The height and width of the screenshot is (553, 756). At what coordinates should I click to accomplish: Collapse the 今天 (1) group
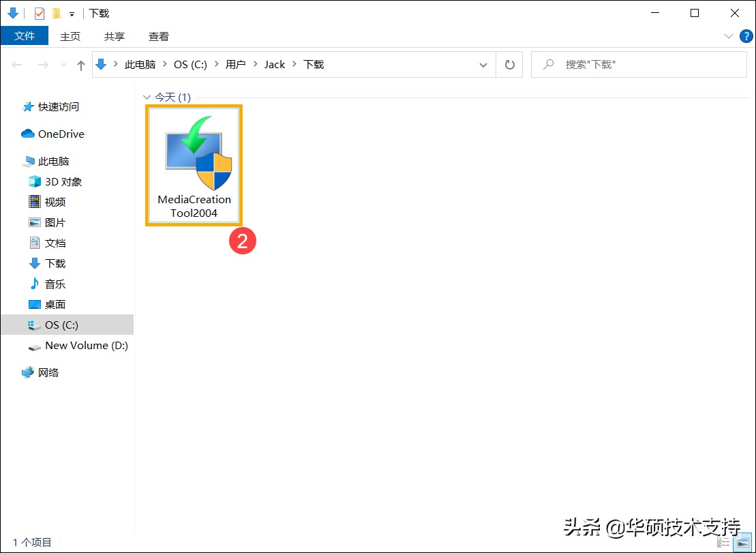[147, 97]
